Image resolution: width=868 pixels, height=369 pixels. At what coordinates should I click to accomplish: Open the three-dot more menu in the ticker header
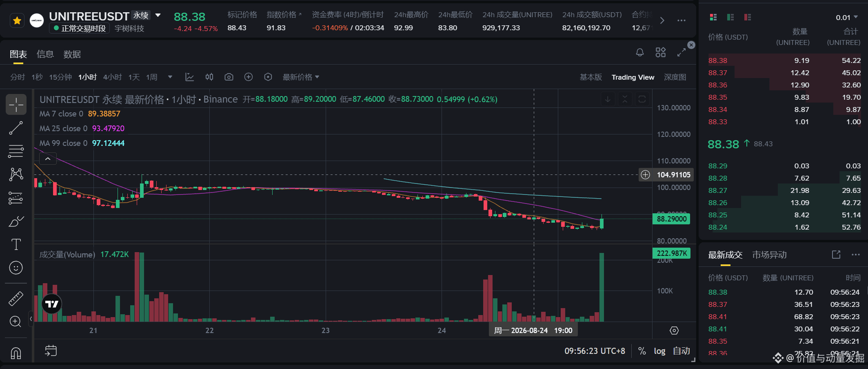coord(681,20)
